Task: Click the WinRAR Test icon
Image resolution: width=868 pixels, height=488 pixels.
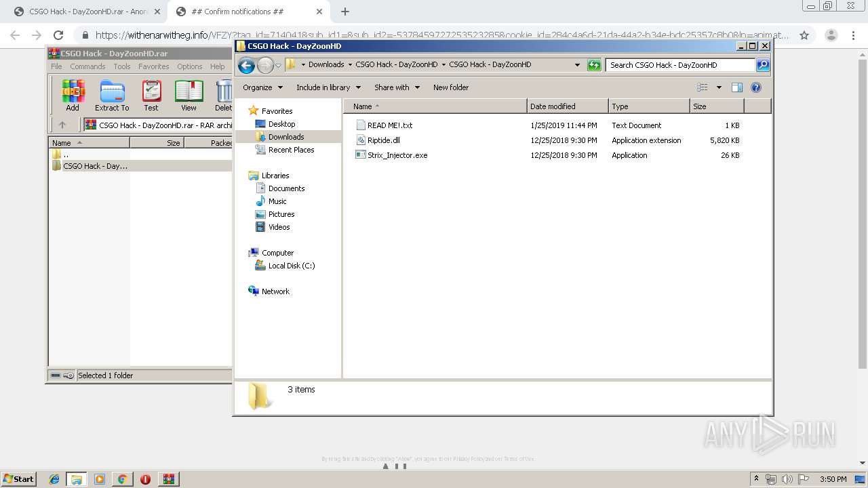Action: pyautogui.click(x=151, y=96)
